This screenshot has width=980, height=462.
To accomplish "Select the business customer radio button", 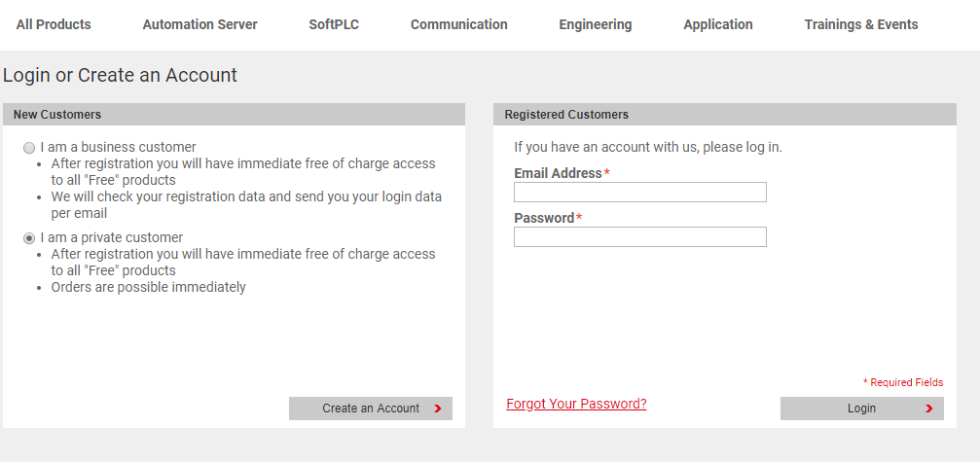I will point(29,148).
